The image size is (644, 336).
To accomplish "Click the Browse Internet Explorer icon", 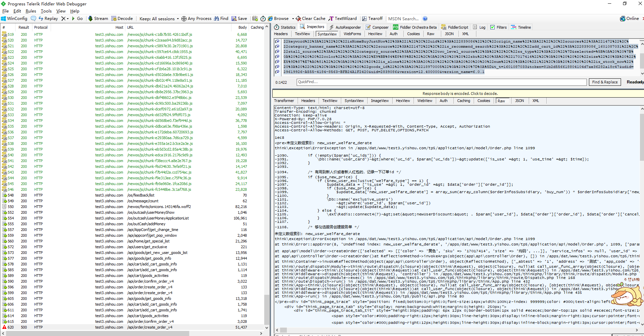I will coord(270,19).
